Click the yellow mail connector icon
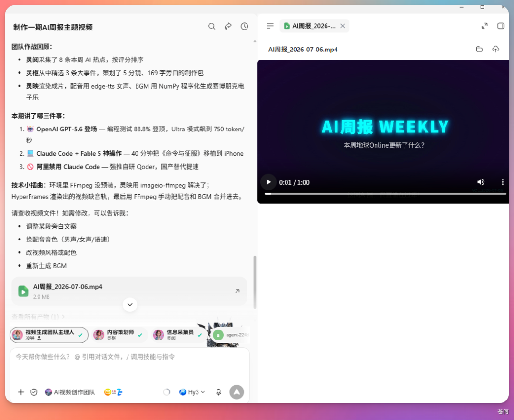 pyautogui.click(x=108, y=392)
